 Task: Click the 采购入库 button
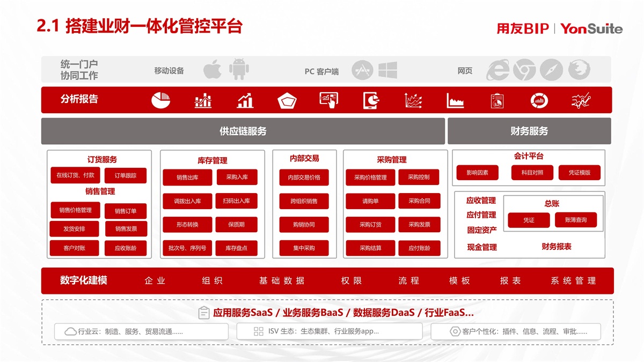pyautogui.click(x=237, y=177)
